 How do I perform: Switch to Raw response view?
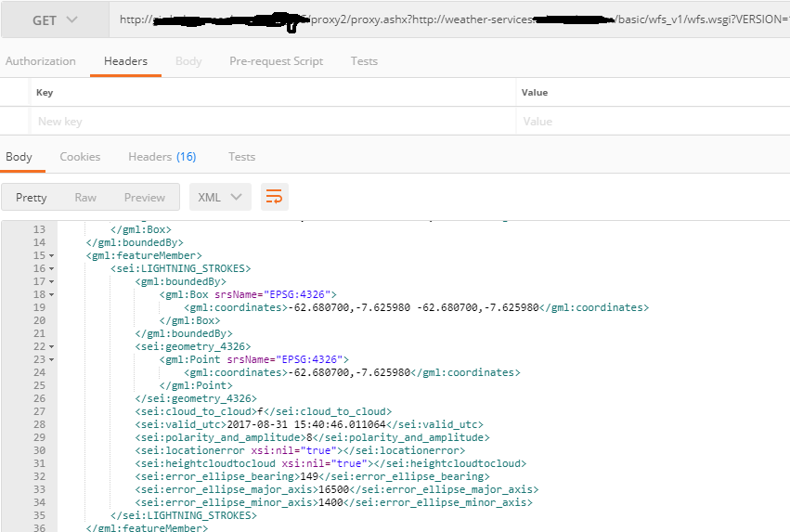(85, 198)
